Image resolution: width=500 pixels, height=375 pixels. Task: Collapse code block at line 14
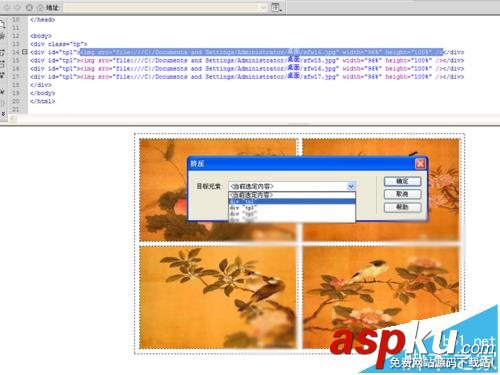click(x=24, y=52)
